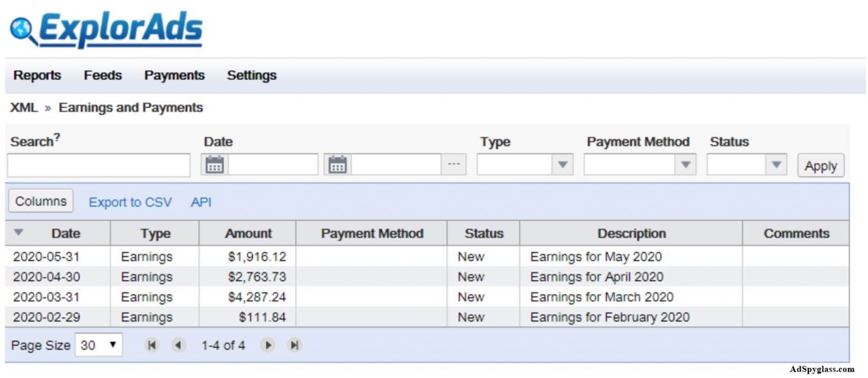
Task: Click the ExplorAds logo
Action: pos(105,27)
